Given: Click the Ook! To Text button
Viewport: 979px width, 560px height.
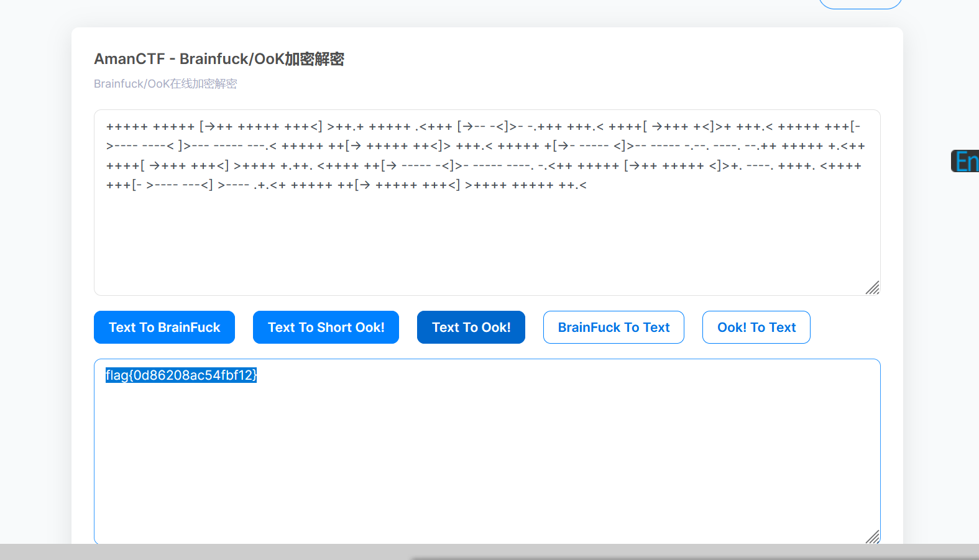Looking at the screenshot, I should coord(756,327).
